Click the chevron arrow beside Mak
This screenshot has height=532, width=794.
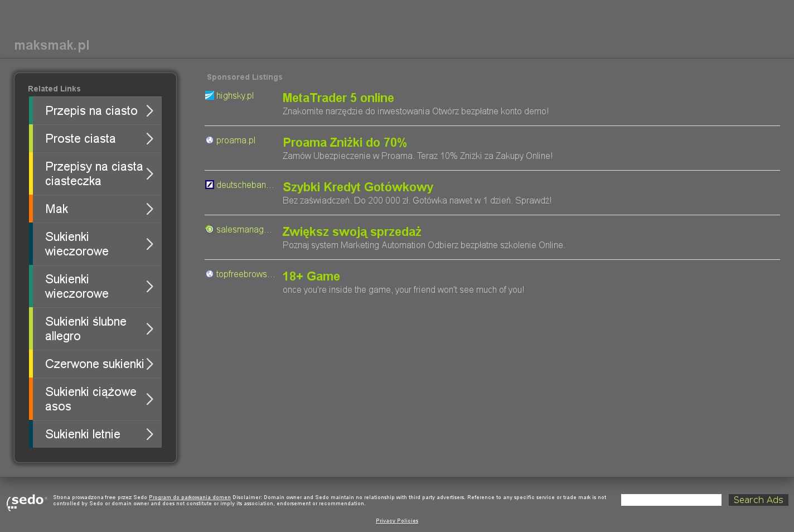tap(149, 209)
